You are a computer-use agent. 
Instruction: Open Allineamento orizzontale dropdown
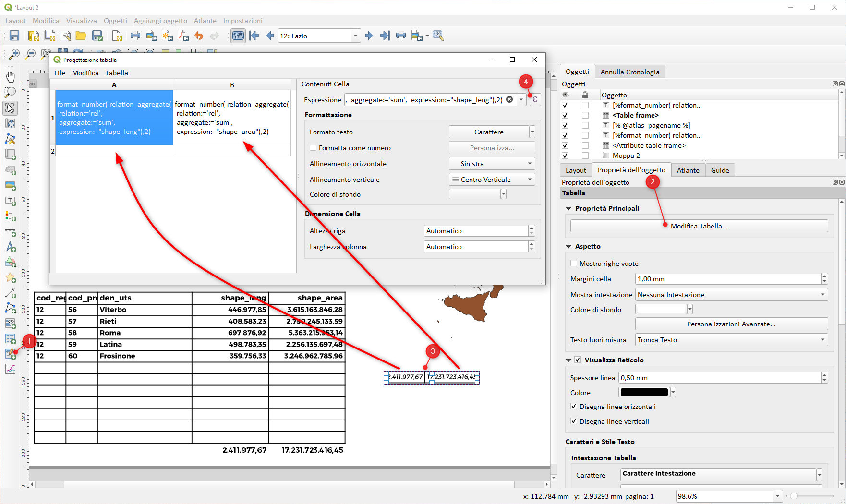pos(492,164)
